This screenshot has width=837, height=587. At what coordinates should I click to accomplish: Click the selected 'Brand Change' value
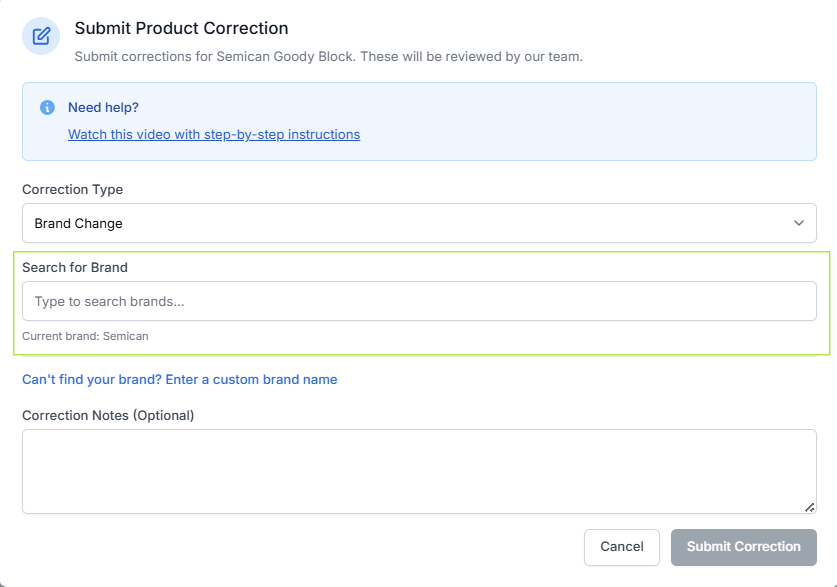pos(79,223)
